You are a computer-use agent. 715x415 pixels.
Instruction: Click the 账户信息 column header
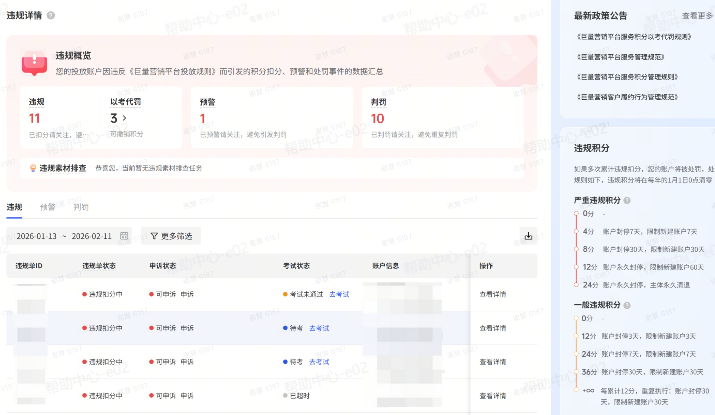[386, 266]
